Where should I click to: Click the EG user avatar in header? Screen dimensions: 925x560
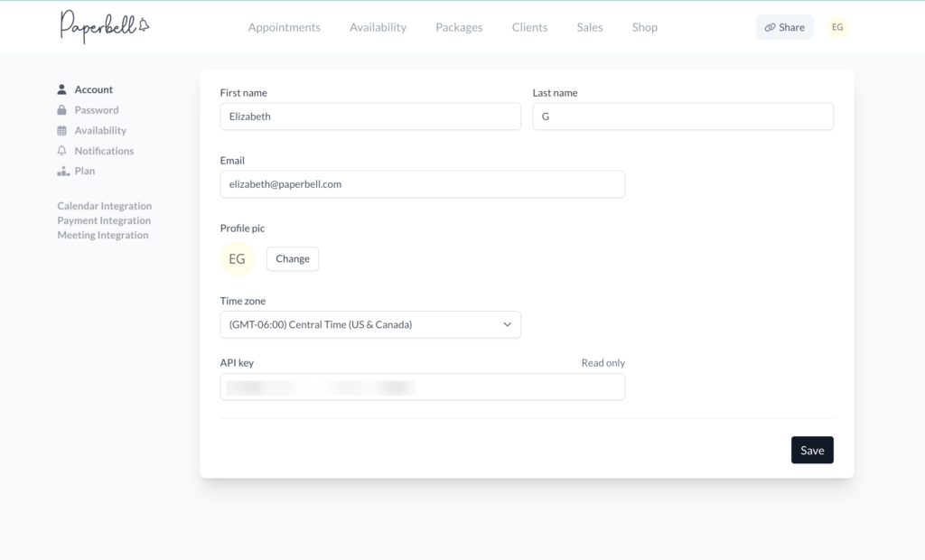click(x=837, y=27)
